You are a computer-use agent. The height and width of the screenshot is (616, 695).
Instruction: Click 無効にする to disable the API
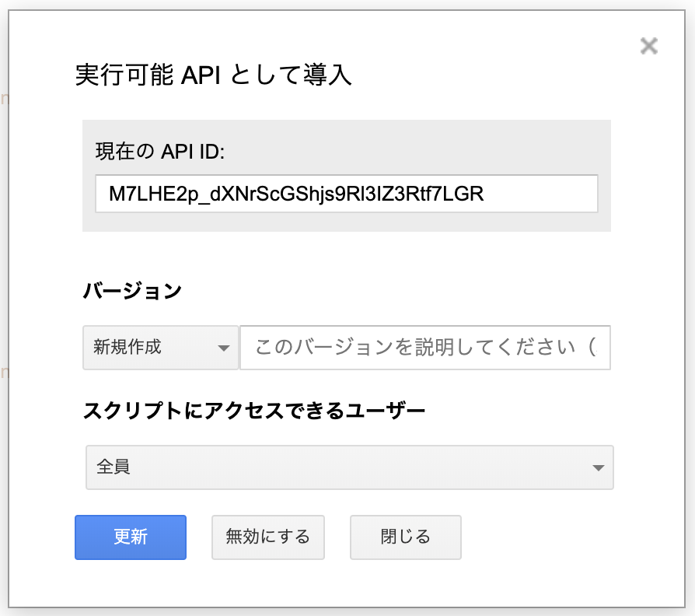267,537
